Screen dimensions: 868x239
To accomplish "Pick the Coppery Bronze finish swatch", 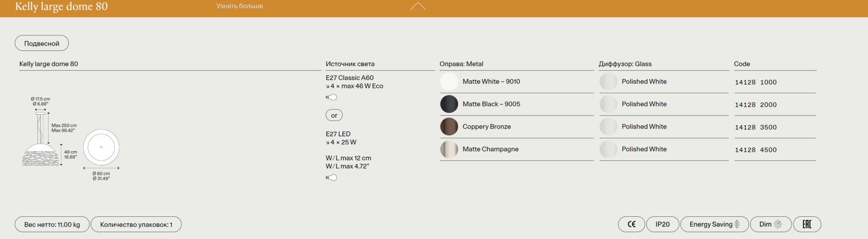I will pos(449,127).
